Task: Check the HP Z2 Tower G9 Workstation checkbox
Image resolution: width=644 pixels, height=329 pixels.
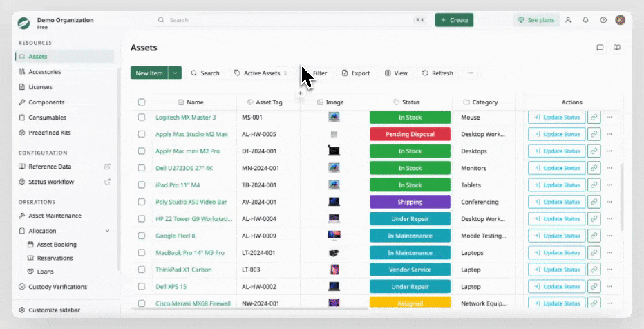Action: point(142,218)
